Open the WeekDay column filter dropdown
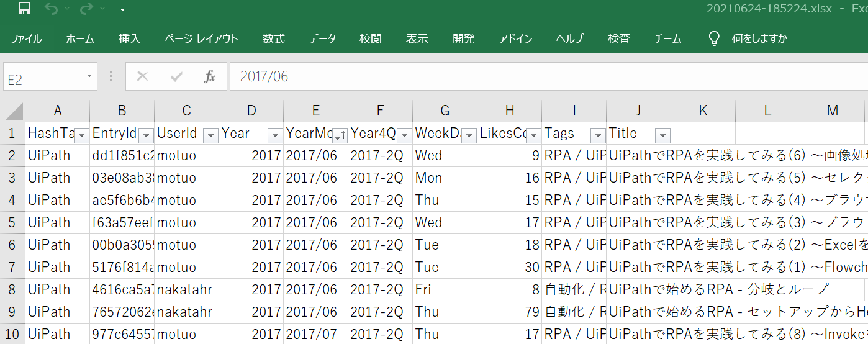 (469, 136)
